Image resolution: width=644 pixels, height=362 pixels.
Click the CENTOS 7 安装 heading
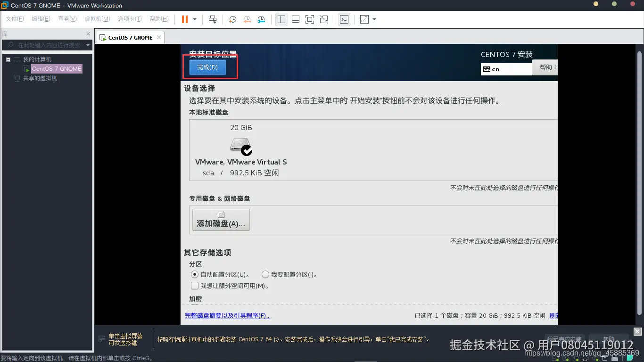click(x=507, y=55)
